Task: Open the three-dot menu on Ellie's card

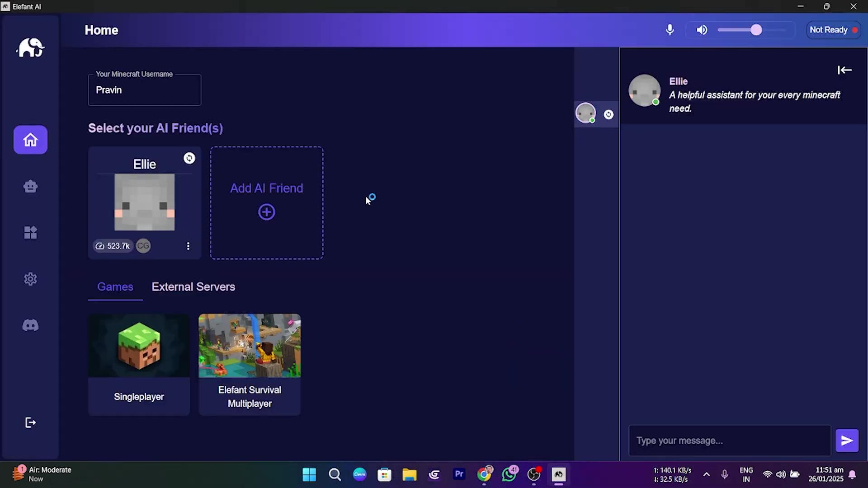Action: click(189, 246)
